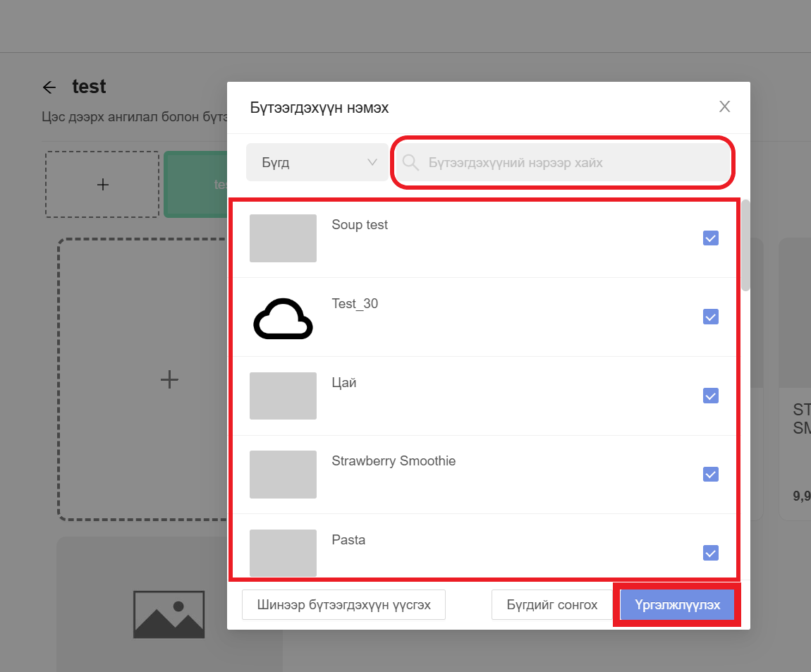The image size is (811, 672).
Task: Click the Бүгдийг сонгох button
Action: coord(551,605)
